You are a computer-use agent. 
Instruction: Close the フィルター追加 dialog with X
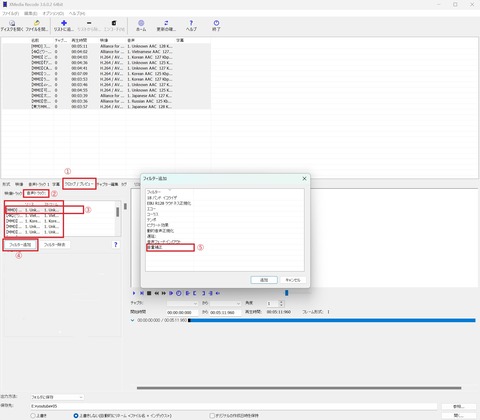(304, 179)
